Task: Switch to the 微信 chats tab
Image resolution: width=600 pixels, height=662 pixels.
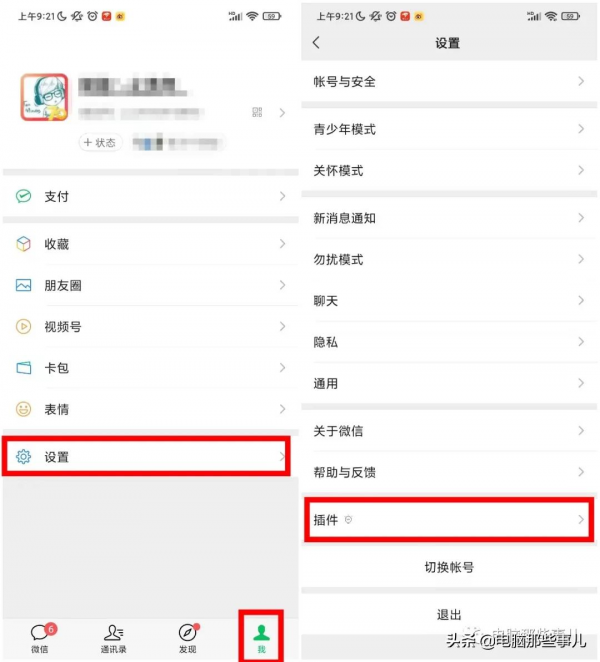Action: coord(42,638)
